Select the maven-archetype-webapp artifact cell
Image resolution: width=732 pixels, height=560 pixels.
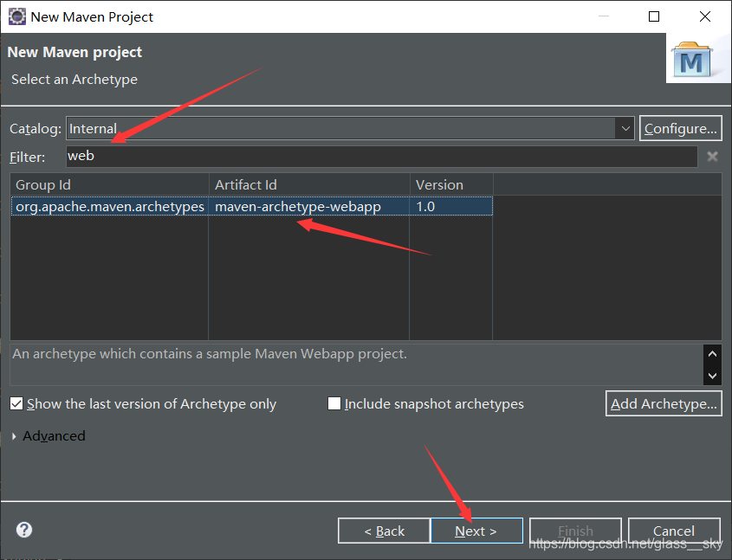coord(309,207)
